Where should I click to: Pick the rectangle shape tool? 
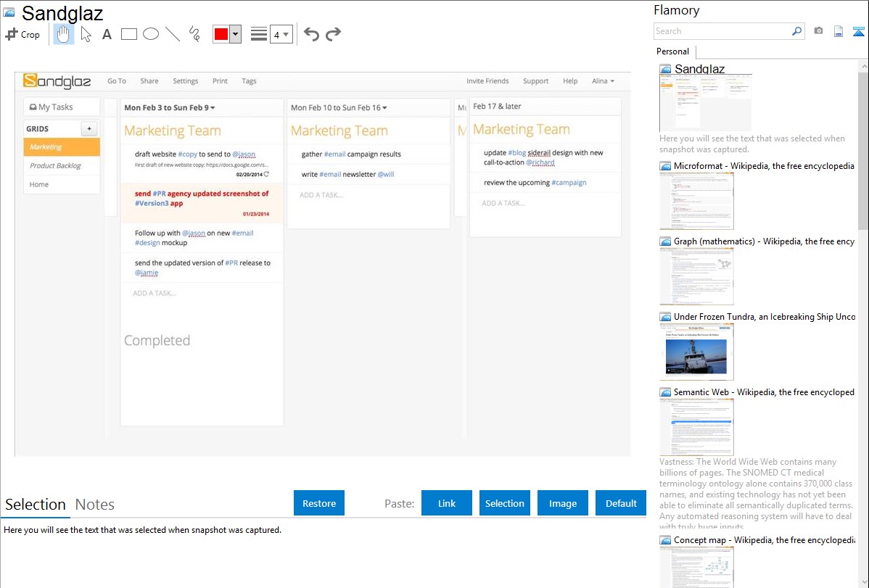pyautogui.click(x=129, y=34)
